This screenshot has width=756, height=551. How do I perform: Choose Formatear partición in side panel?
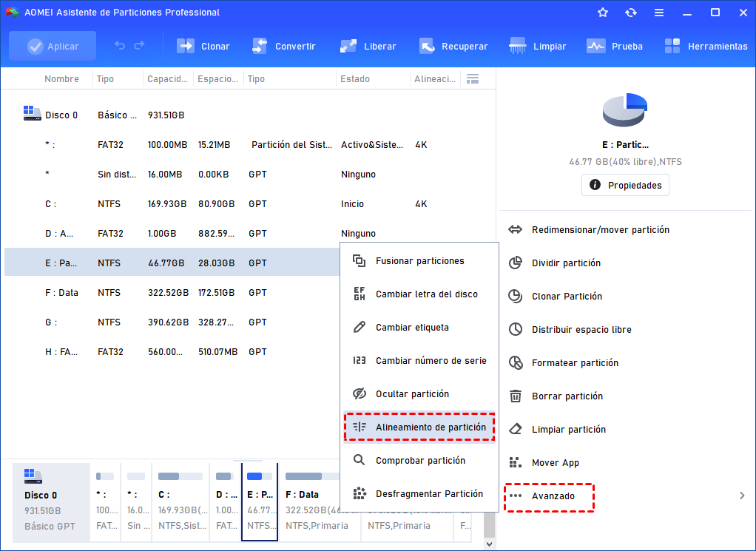click(x=575, y=362)
